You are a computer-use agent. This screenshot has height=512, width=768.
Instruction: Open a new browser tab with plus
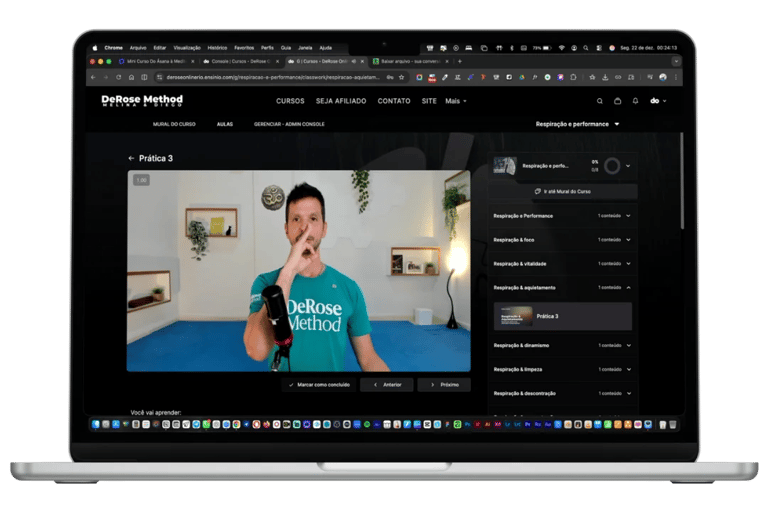459,61
